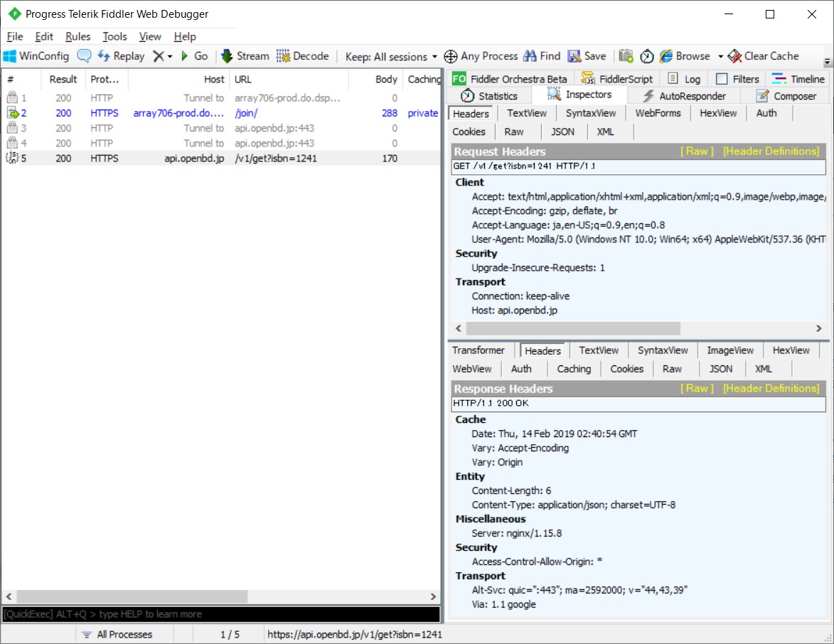Screen dimensions: 834x644
Task: Open the Rules menu
Action: tap(77, 37)
